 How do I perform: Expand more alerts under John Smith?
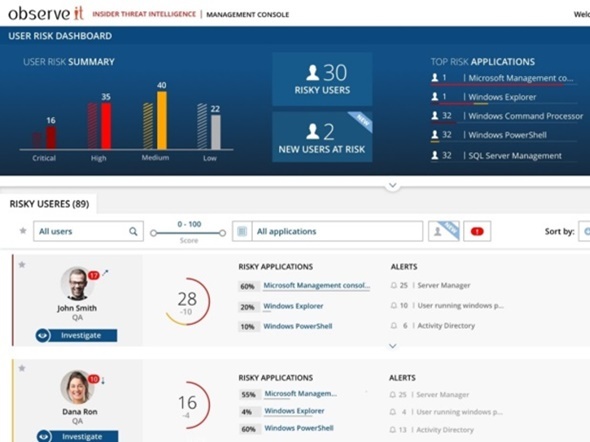coord(392,346)
